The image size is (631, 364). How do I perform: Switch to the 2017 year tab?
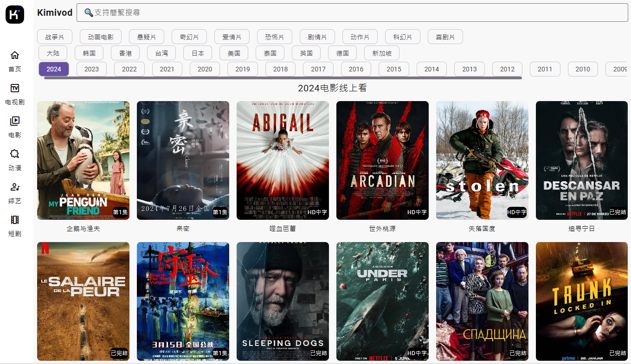pos(318,69)
